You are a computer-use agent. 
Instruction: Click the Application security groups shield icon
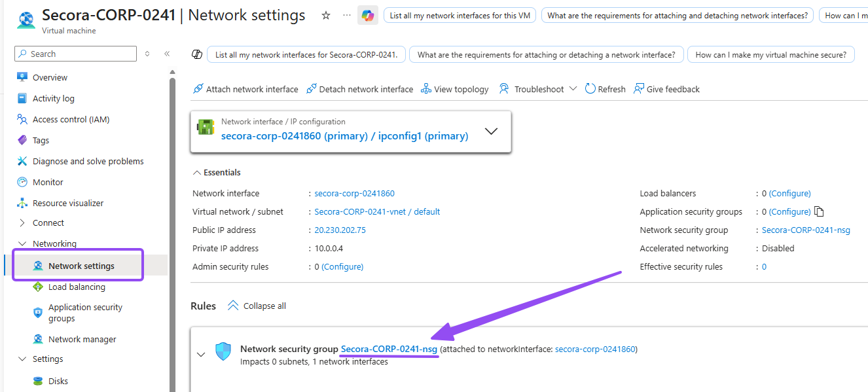38,313
